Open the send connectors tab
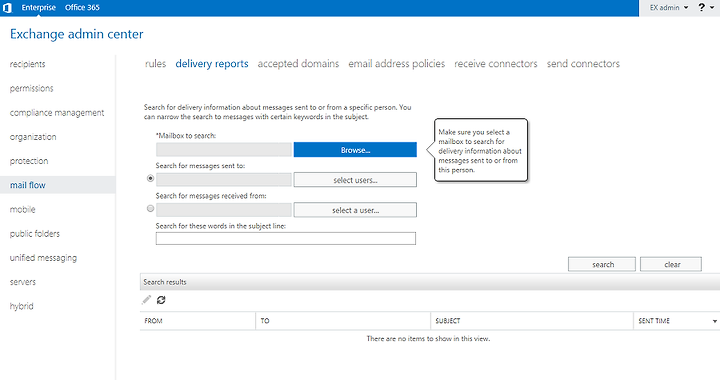The image size is (720, 380). (583, 64)
